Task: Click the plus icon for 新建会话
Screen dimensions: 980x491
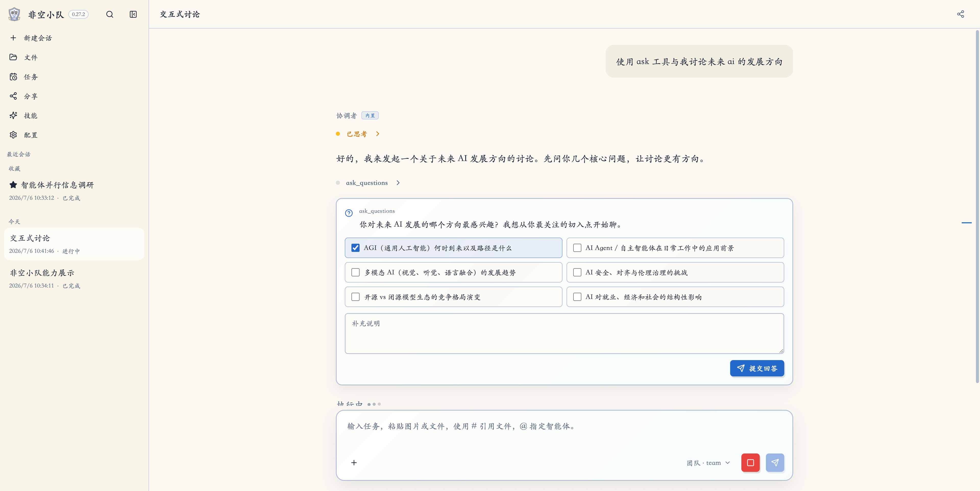Action: pyautogui.click(x=13, y=38)
